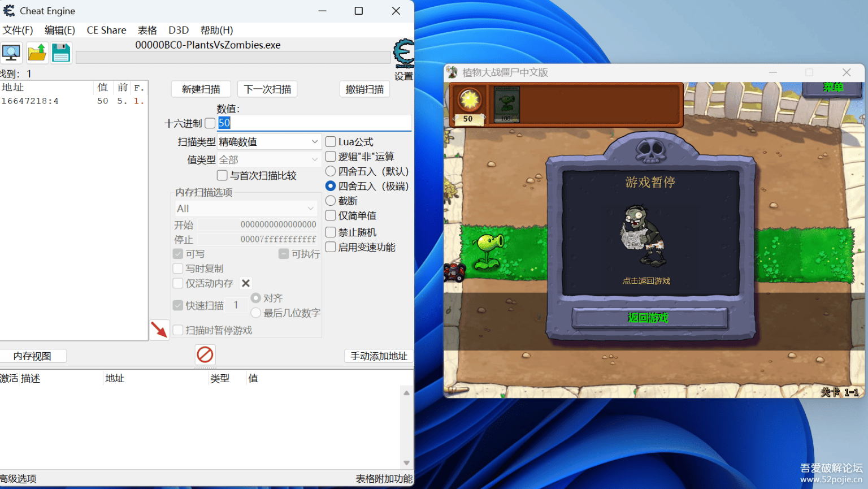Enable the 启用变速功能 checkbox

(x=331, y=247)
